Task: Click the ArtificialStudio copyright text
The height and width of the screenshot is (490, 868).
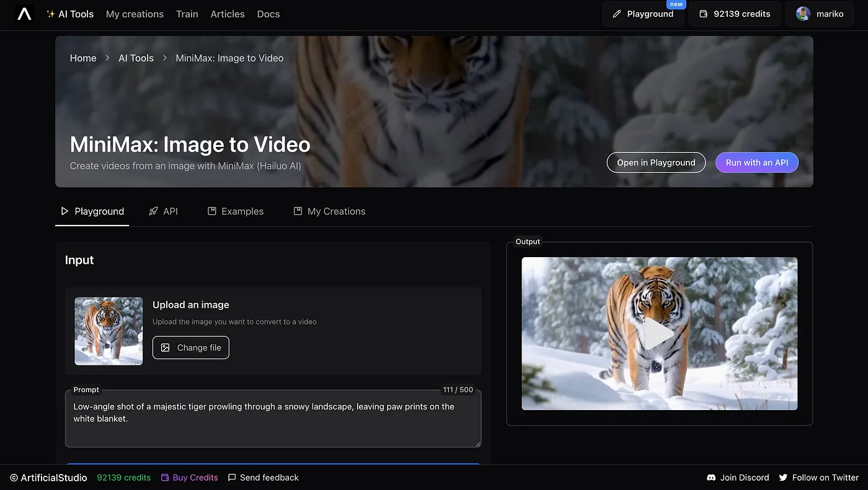Action: (49, 478)
